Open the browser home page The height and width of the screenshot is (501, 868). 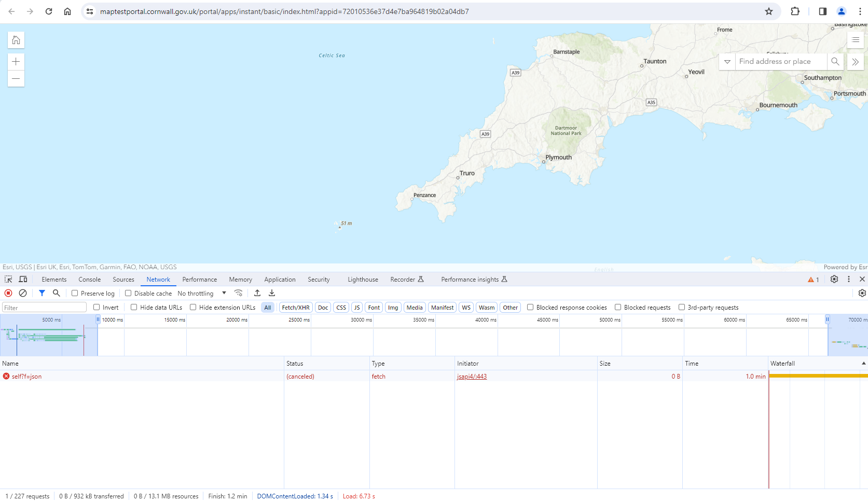coord(67,11)
